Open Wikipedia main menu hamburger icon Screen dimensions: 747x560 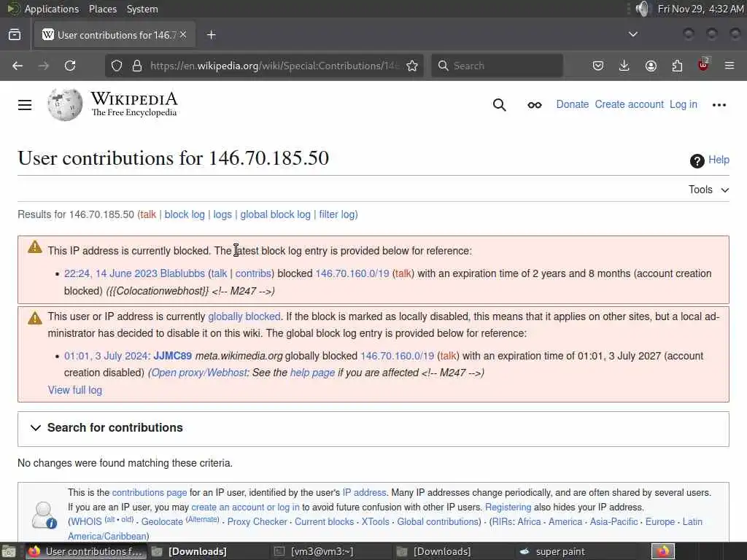(x=25, y=105)
